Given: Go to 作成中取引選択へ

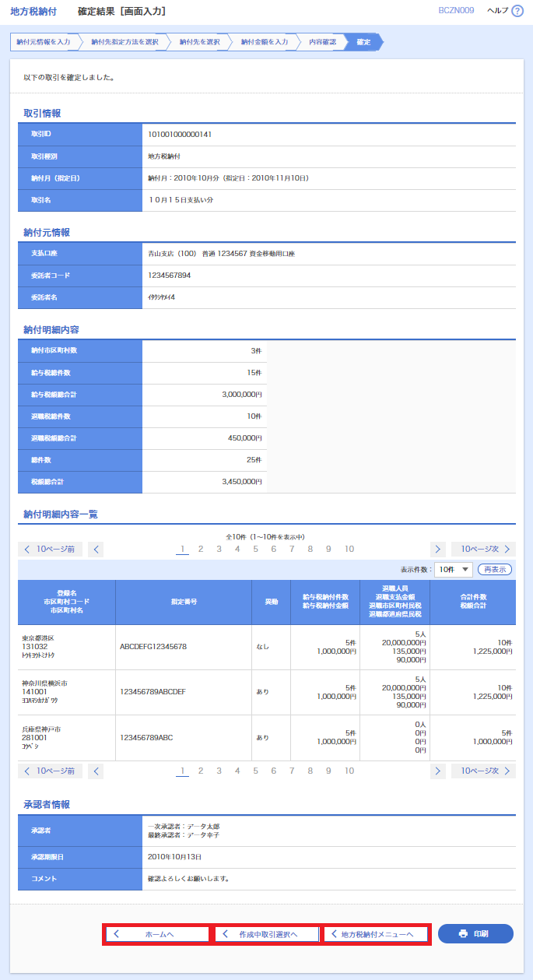Looking at the screenshot, I should pyautogui.click(x=267, y=933).
